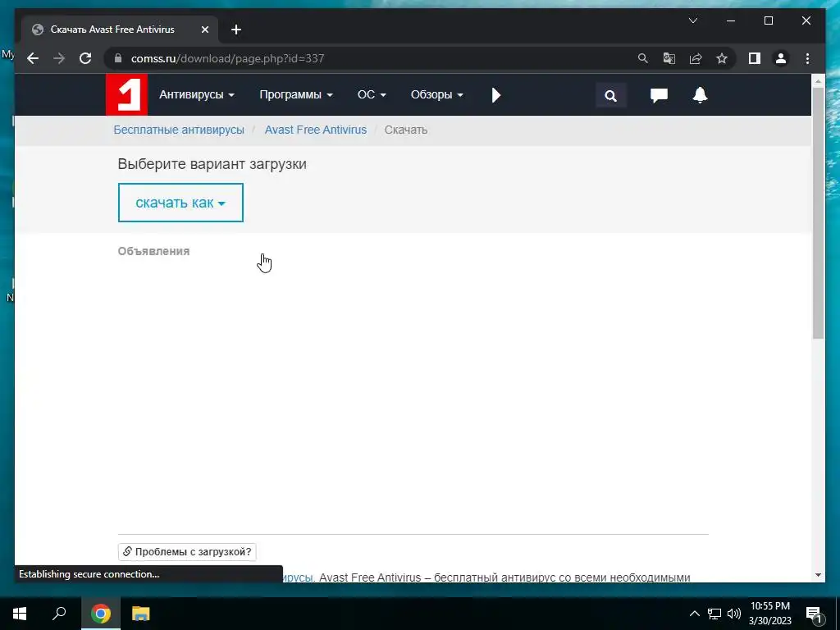Open the Chrome profile avatar icon
840x630 pixels.
(781, 58)
